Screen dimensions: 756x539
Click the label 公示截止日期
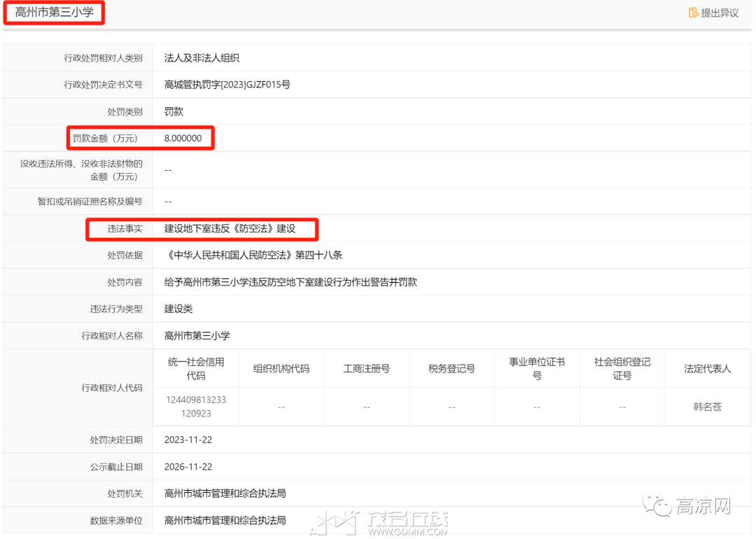tap(116, 467)
